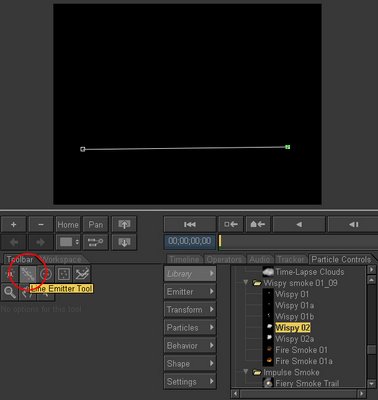378x400 pixels.
Task: Open the Shape section
Action: coord(190,364)
